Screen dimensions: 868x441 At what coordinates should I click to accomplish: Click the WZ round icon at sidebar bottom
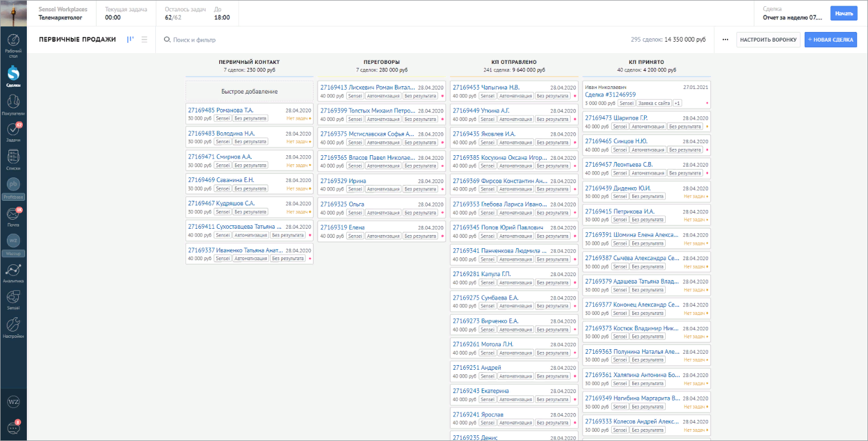click(x=13, y=402)
